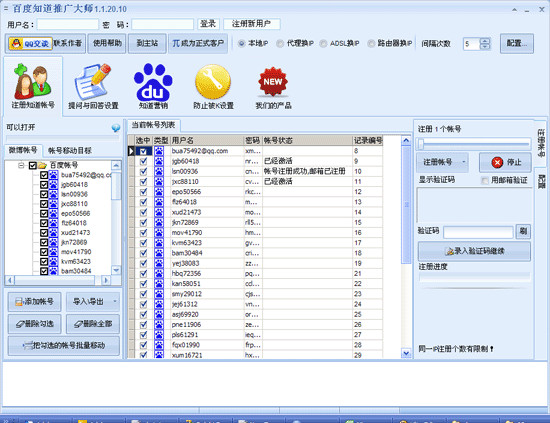Click the 登录 button
Image resolution: width=550 pixels, height=423 pixels.
[208, 24]
